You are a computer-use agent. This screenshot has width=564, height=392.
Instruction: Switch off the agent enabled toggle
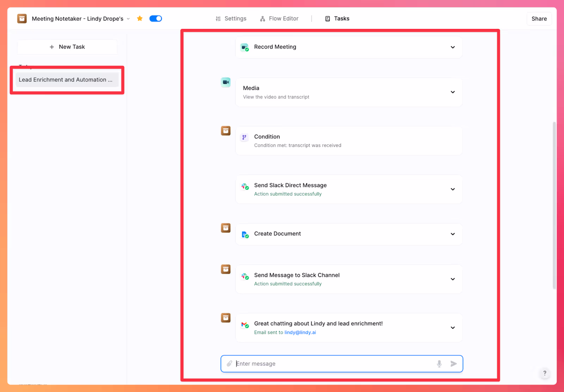155,18
